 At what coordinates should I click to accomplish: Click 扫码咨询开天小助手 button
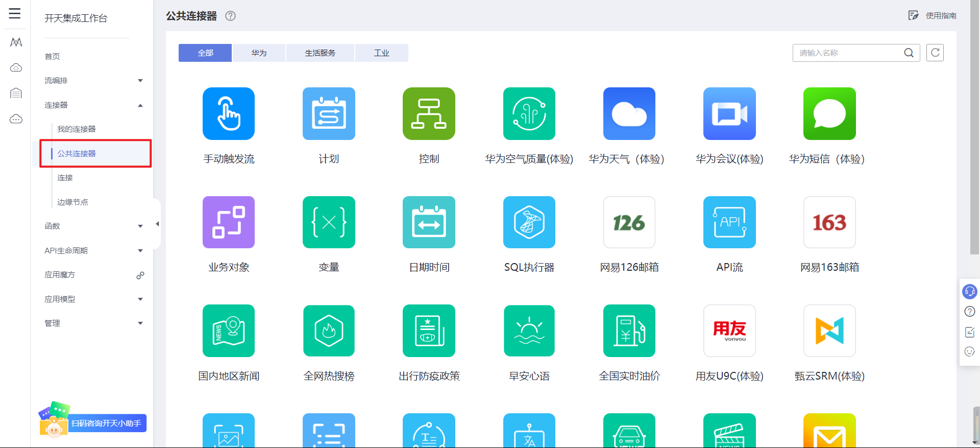tap(106, 423)
